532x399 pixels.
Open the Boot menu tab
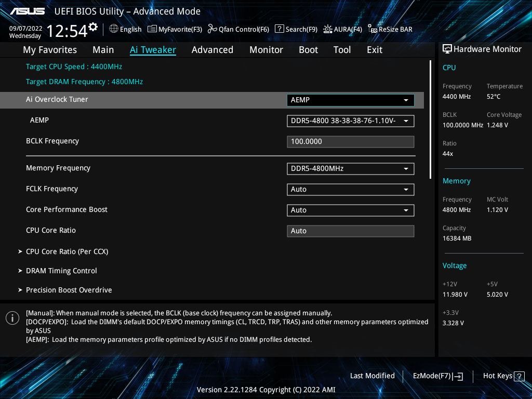[x=308, y=49]
